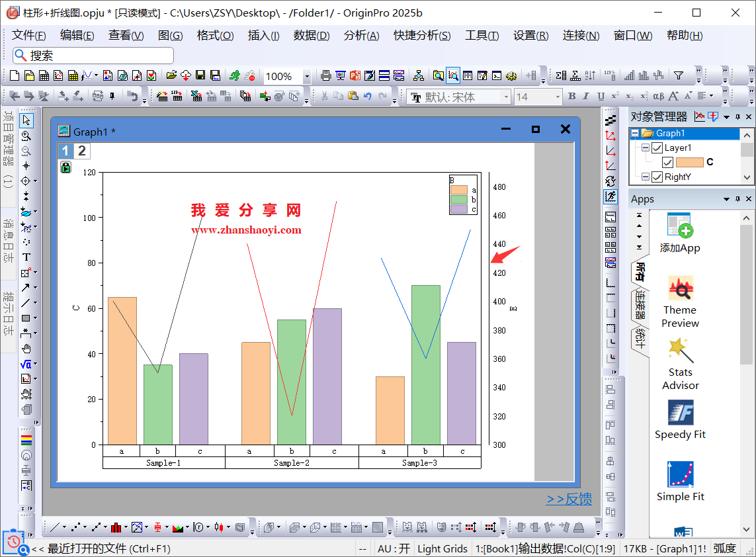Toggle the RightY layer checkbox
The height and width of the screenshot is (557, 756).
pyautogui.click(x=657, y=177)
